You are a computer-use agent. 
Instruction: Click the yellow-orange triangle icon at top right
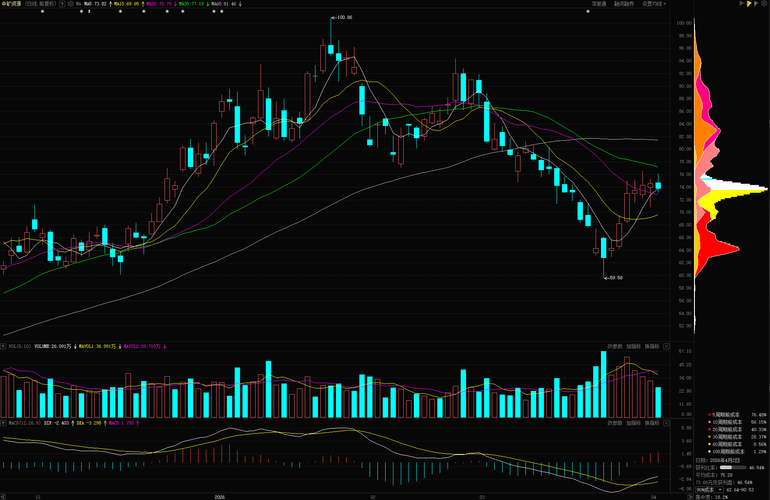[x=749, y=3]
